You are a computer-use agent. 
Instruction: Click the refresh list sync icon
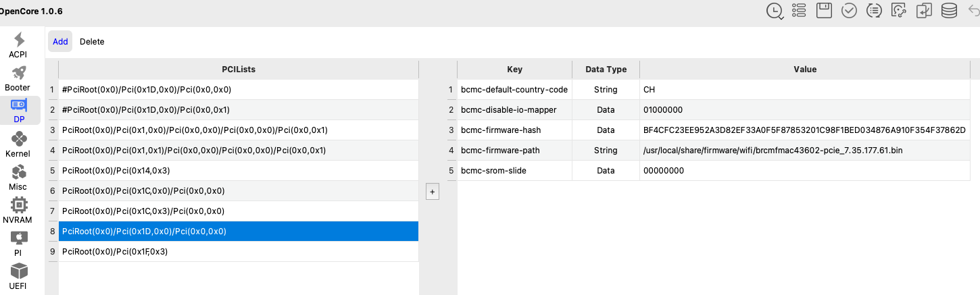(x=874, y=10)
